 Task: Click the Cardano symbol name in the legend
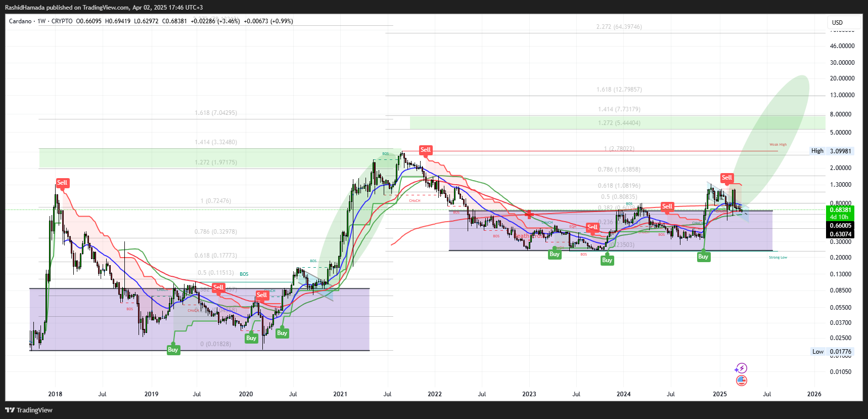pyautogui.click(x=20, y=21)
